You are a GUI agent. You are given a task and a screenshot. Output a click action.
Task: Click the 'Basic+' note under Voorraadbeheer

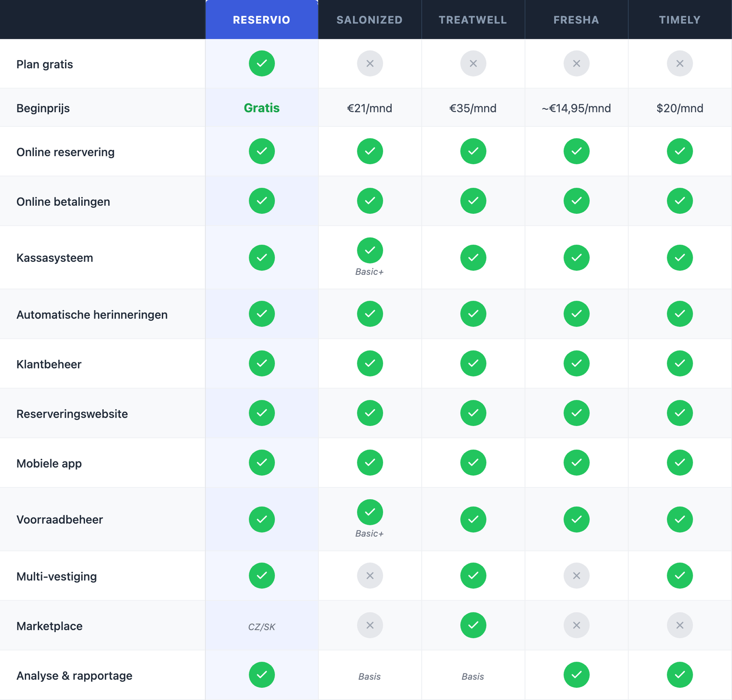click(x=369, y=533)
